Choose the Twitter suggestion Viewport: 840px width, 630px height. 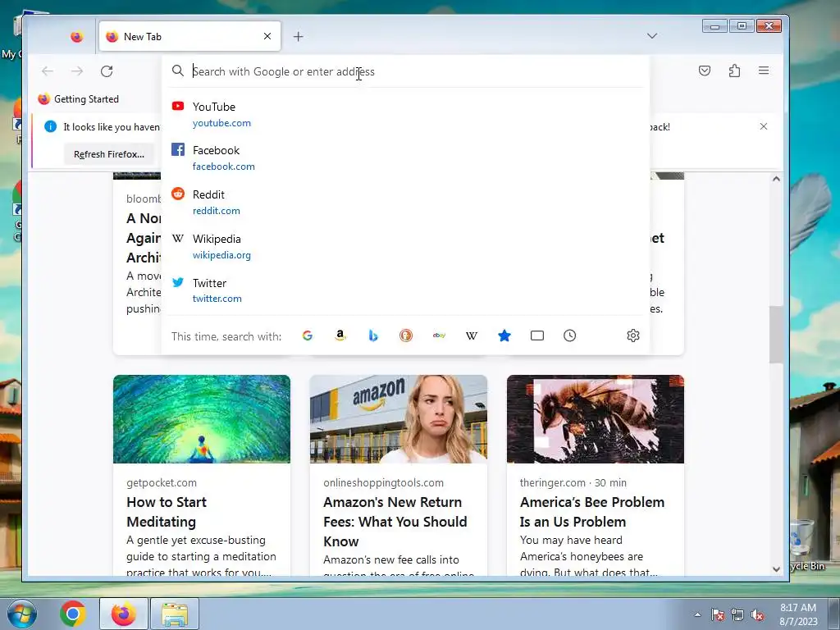[406, 290]
